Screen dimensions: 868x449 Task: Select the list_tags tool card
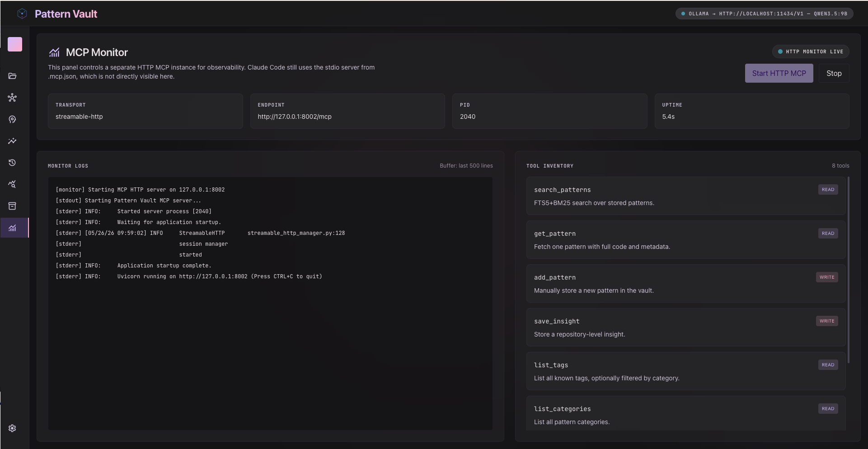click(x=685, y=371)
